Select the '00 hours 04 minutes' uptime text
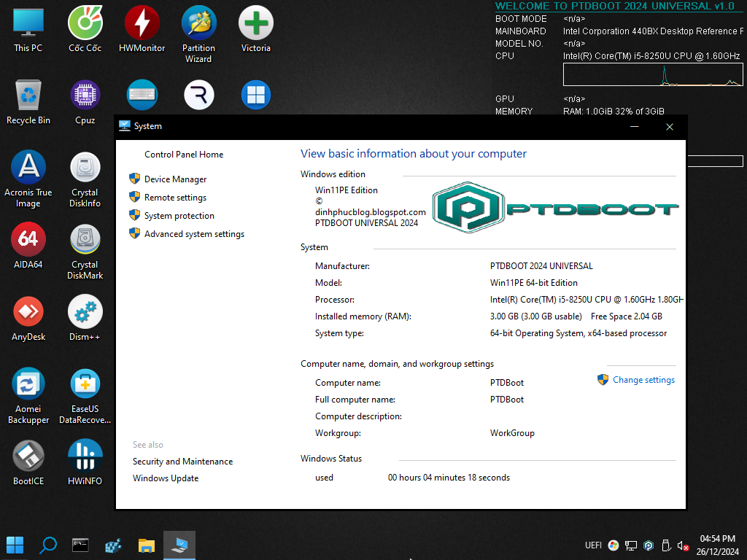This screenshot has width=747, height=560. coord(449,477)
